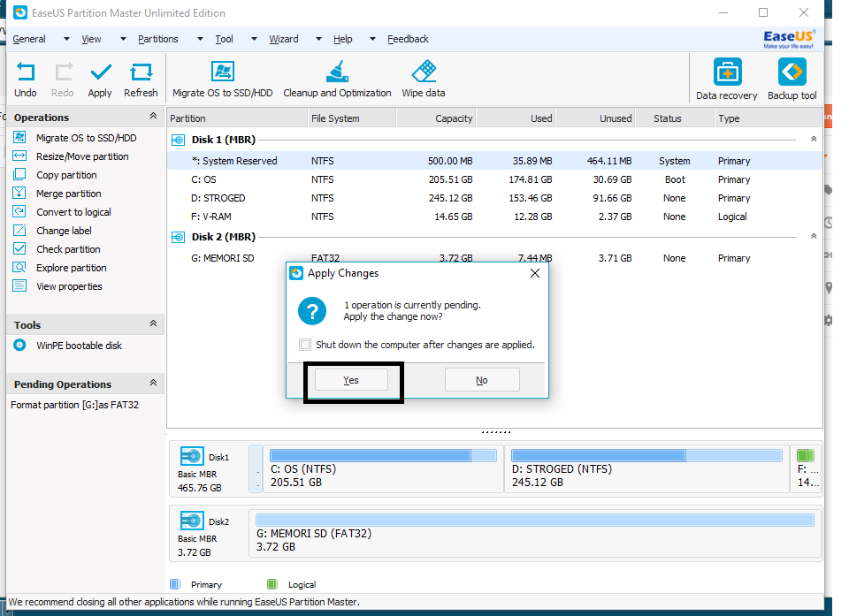Select Disk1 Basic MBR icon in disk map
The image size is (849, 616).
pyautogui.click(x=192, y=456)
